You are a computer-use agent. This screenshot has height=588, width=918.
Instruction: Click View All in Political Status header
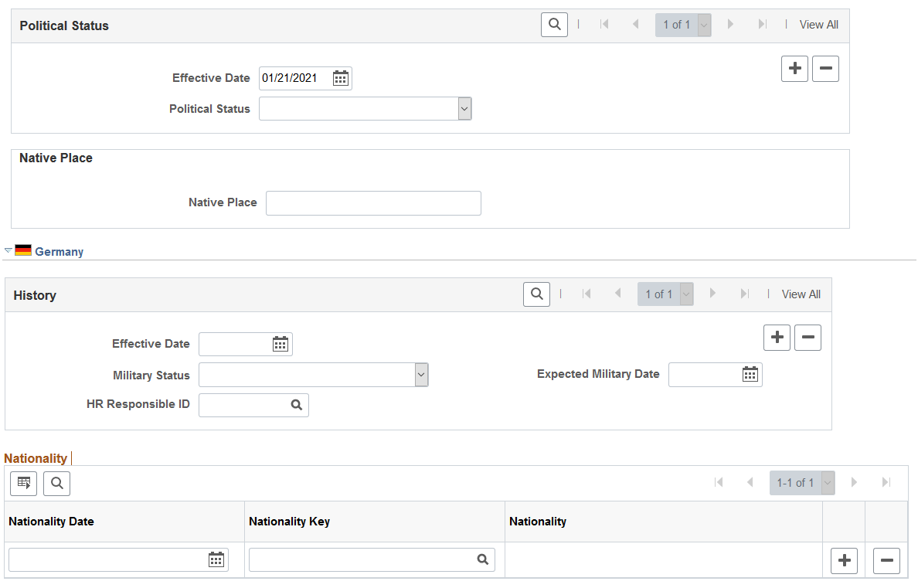click(x=818, y=25)
